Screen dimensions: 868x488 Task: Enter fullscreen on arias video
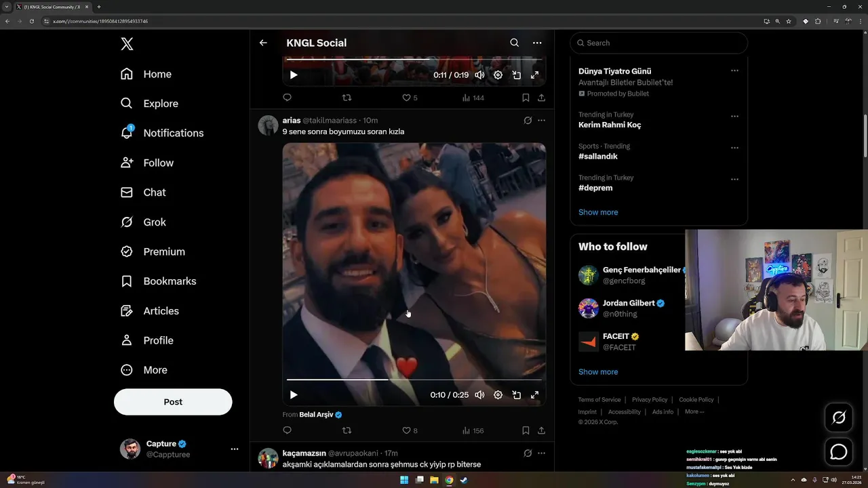coord(534,395)
